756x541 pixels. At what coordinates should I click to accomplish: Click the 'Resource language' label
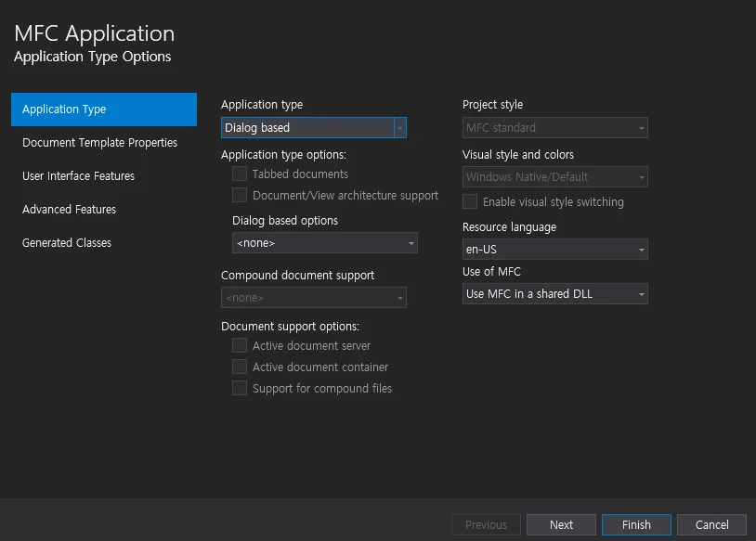509,227
